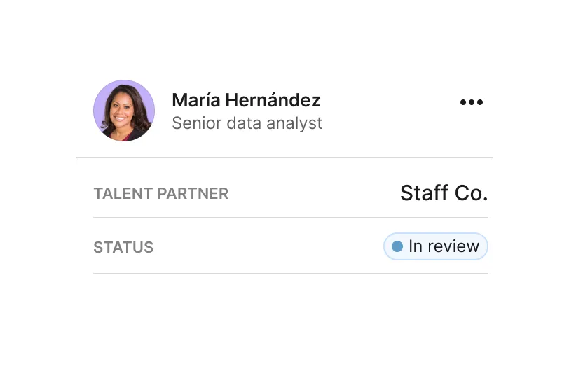The height and width of the screenshot is (392, 583).
Task: Open the "Staff Co." talent partner link
Action: [444, 193]
